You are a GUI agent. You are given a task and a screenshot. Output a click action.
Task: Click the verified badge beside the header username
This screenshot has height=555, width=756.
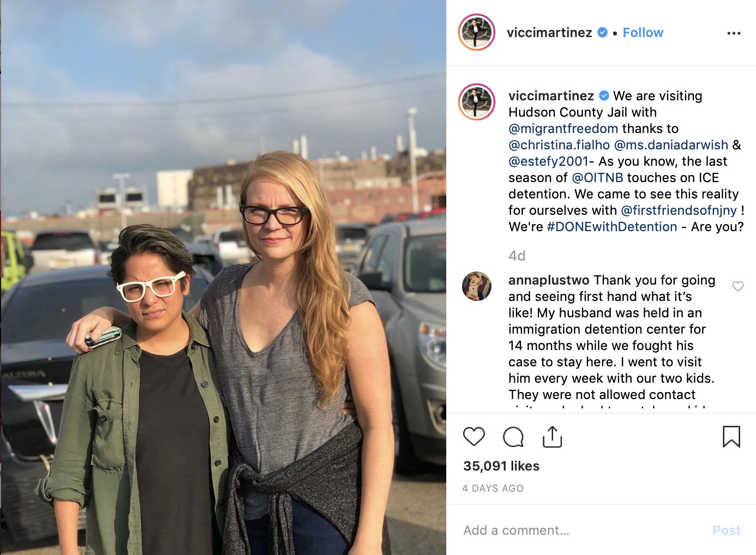pyautogui.click(x=602, y=33)
